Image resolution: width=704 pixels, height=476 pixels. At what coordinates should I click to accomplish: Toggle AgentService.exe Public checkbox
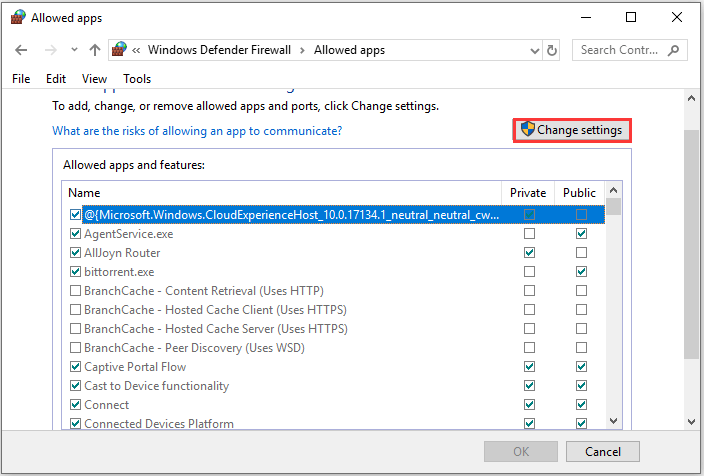tap(581, 234)
